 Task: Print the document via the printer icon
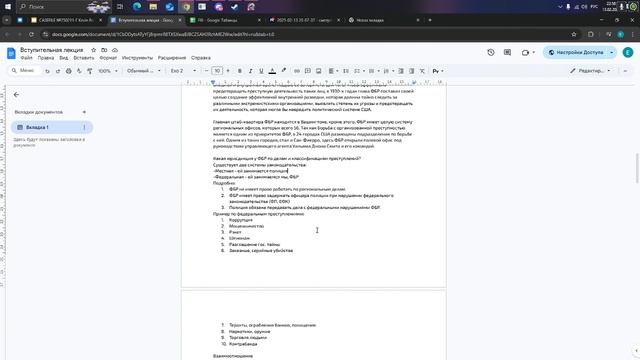click(x=69, y=71)
